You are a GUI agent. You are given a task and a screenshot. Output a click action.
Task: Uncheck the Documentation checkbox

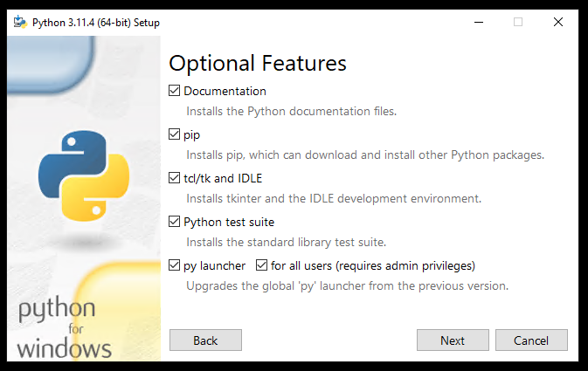click(175, 91)
